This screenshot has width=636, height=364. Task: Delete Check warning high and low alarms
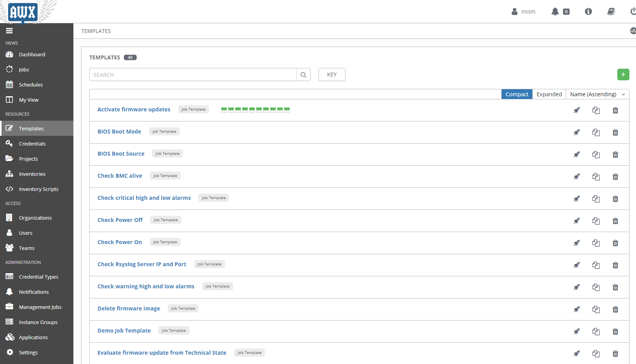tap(615, 287)
